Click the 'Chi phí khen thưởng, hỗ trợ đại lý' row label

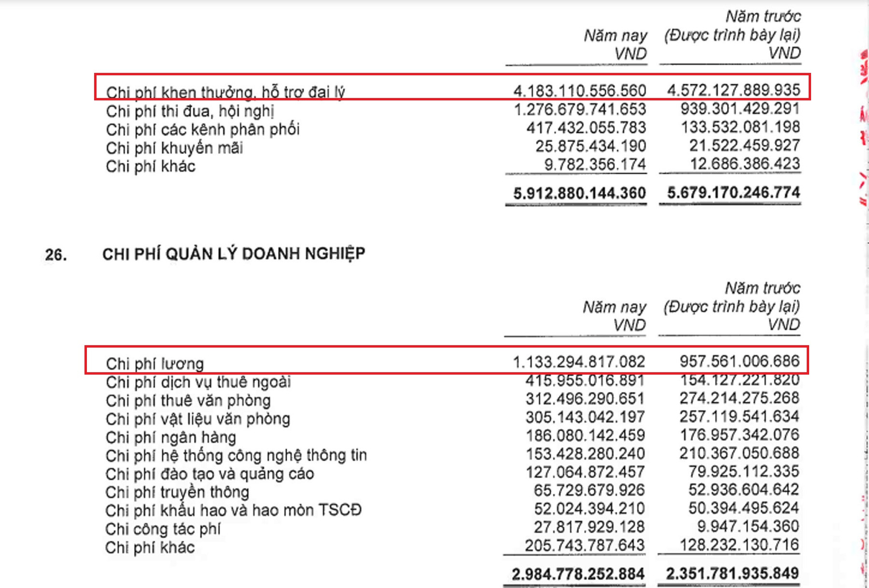tap(225, 92)
